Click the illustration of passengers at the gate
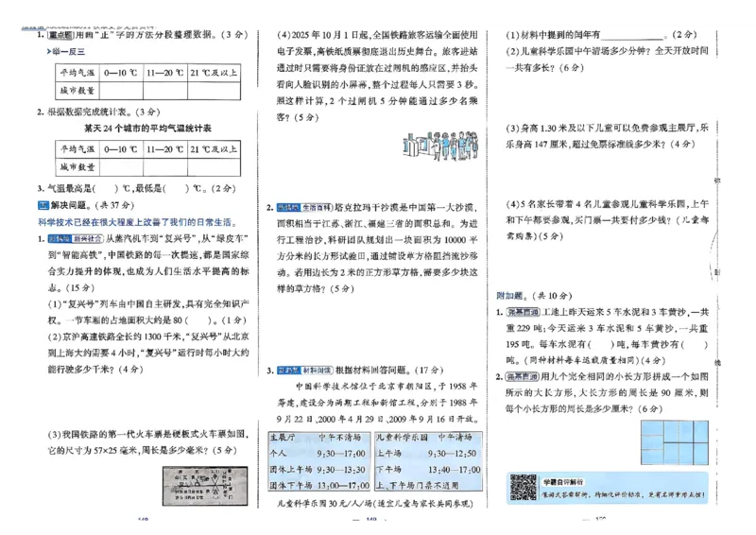This screenshot has width=756, height=535. click(441, 145)
